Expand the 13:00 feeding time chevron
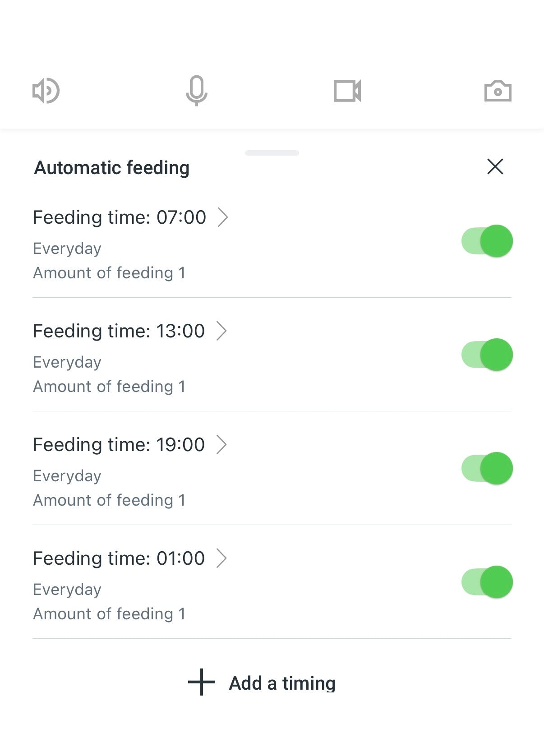Screen dimensions: 544x756 coord(221,331)
